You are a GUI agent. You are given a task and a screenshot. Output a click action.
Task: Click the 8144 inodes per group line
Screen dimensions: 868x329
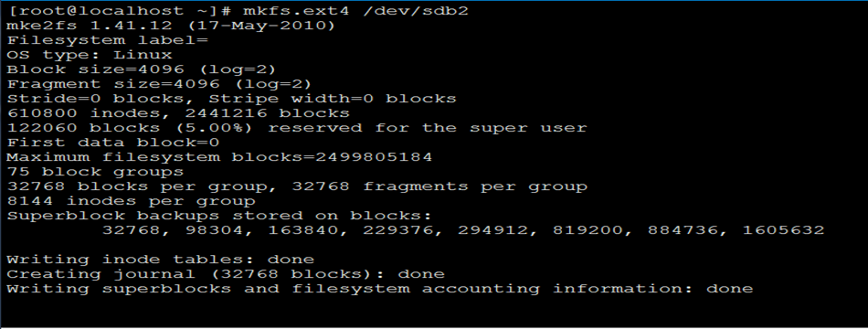132,200
